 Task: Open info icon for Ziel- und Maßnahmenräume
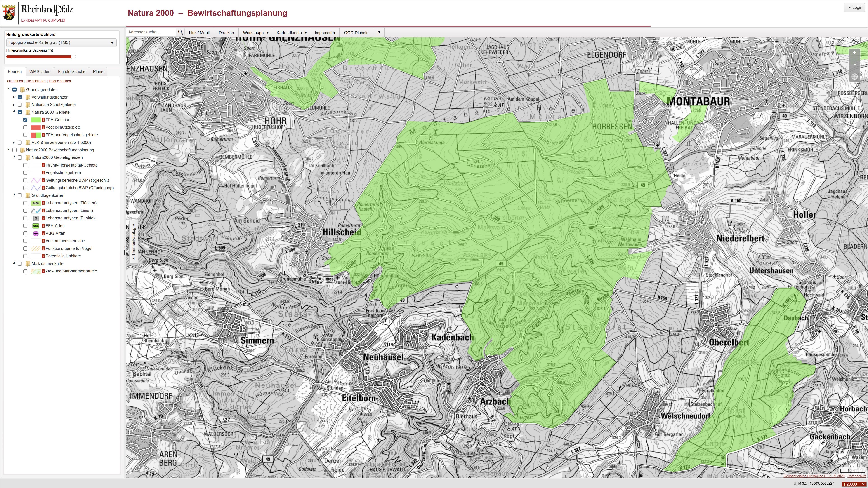coord(43,271)
